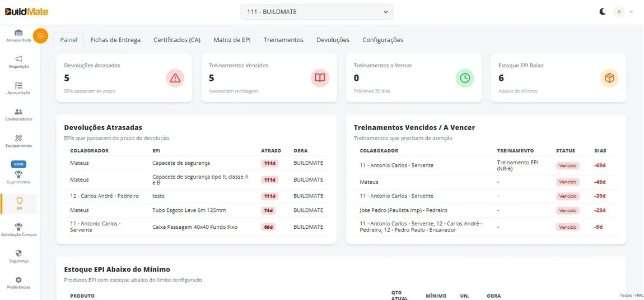The height and width of the screenshot is (300, 644).
Task: Go to the Devoluções tab
Action: 333,40
